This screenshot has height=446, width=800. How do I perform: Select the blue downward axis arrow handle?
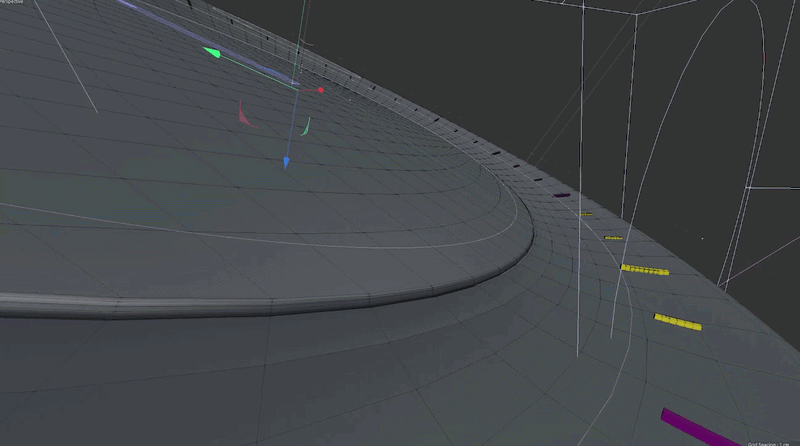coord(285,161)
